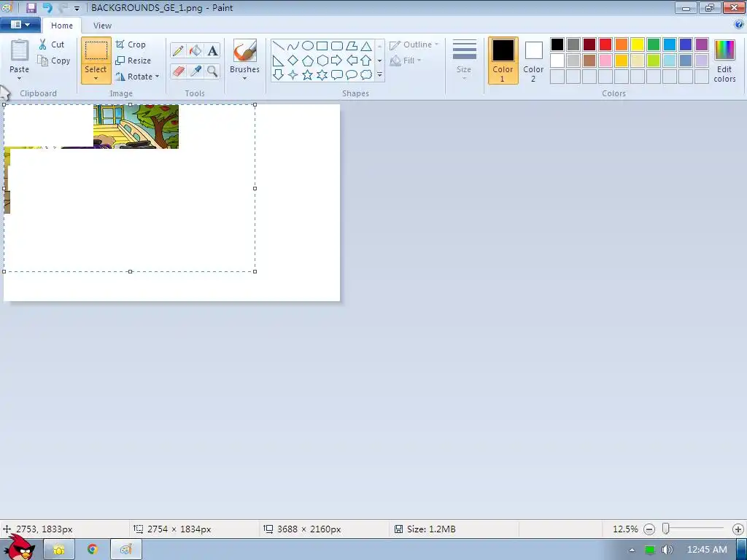Activate Color 2 background selector
The width and height of the screenshot is (747, 560).
pyautogui.click(x=533, y=61)
